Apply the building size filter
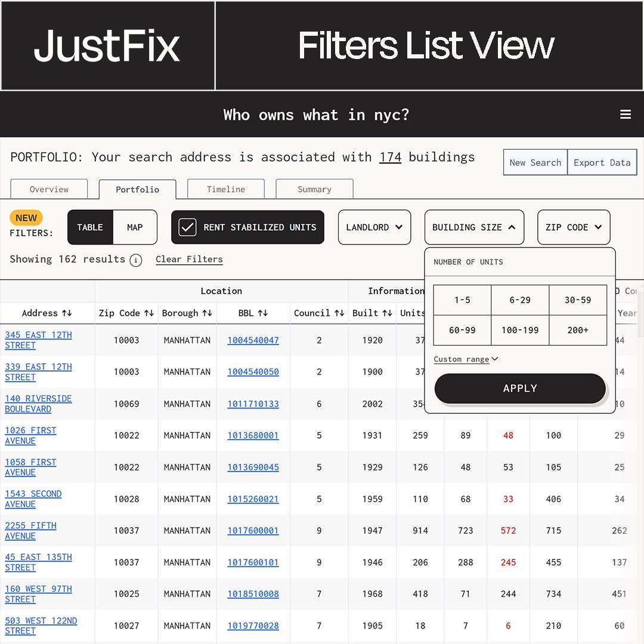Screen dimensions: 644x644 519,388
